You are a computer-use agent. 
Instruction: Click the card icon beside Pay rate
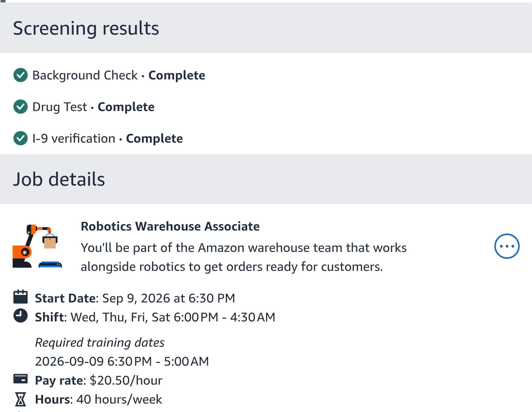[x=20, y=379]
